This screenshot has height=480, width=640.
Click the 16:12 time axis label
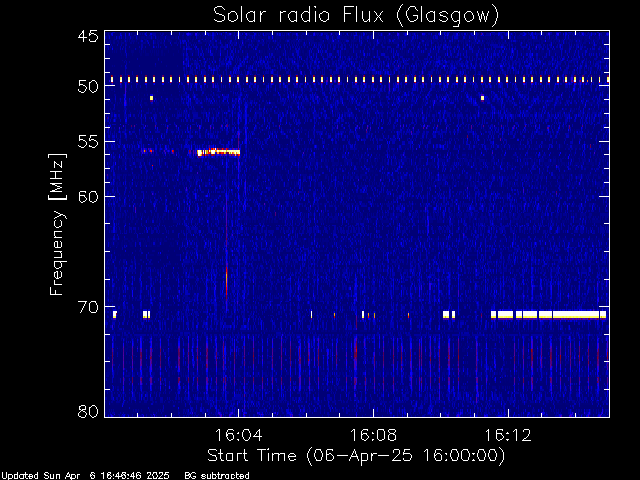click(x=508, y=435)
